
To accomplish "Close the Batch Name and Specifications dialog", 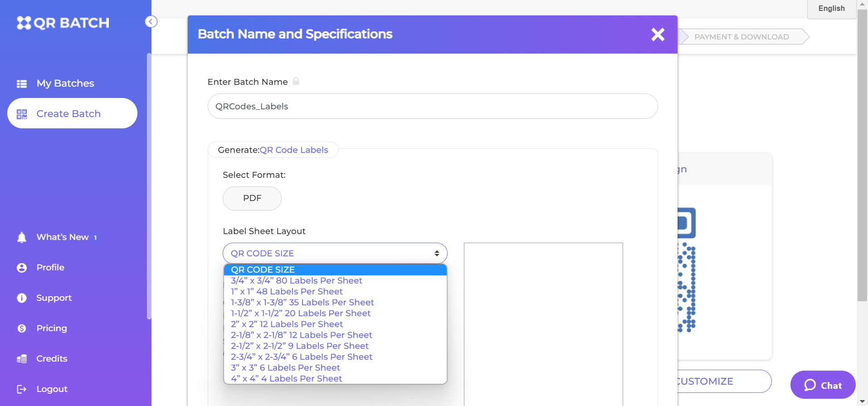I will (x=658, y=34).
